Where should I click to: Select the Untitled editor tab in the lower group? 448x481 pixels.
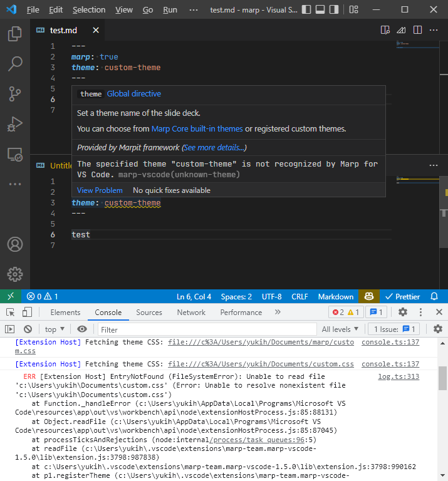point(54,165)
